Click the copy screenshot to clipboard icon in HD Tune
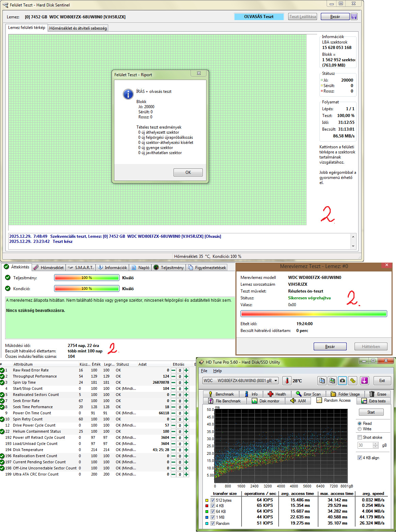396x532 pixels. click(x=332, y=381)
